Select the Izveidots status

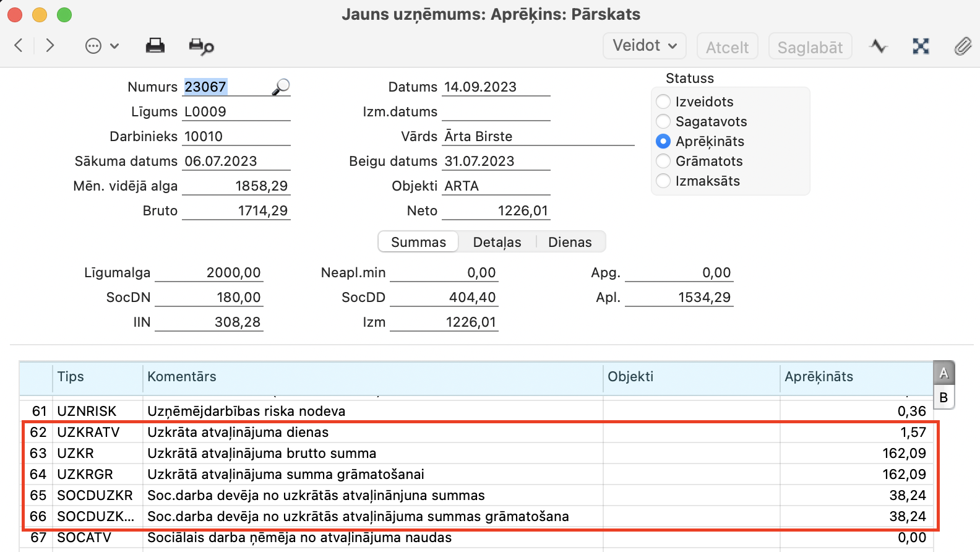pos(663,101)
